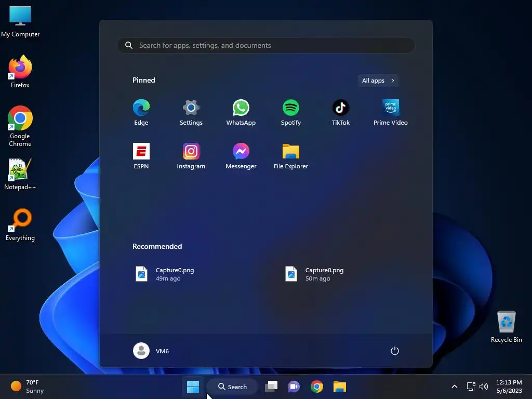Show All apps list

point(378,81)
